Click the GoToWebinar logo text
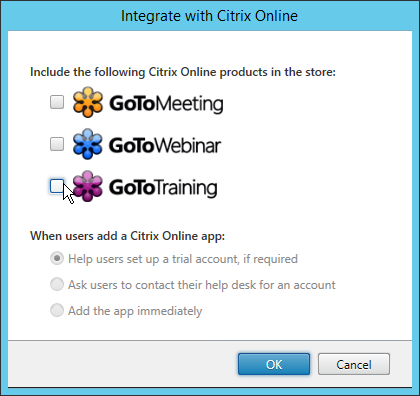 (165, 145)
